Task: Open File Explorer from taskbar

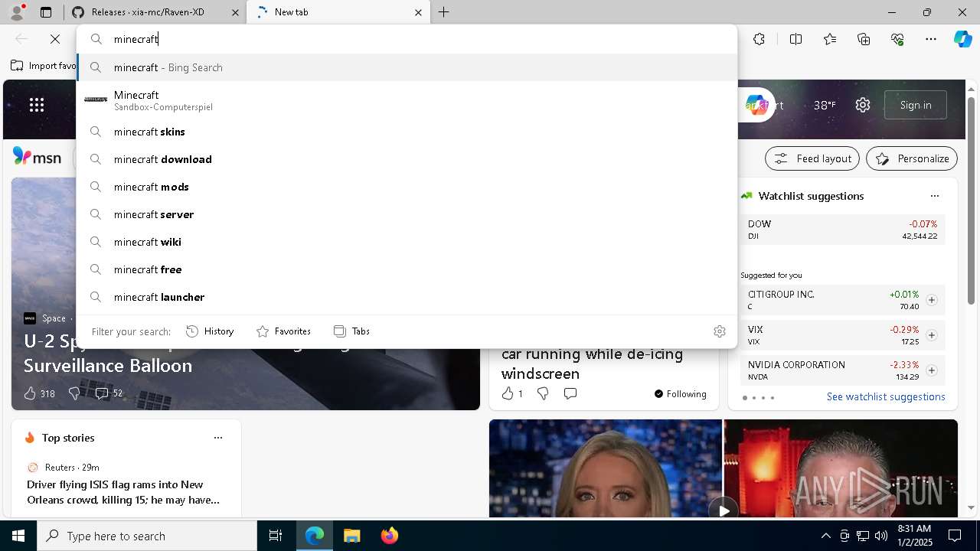Action: pyautogui.click(x=351, y=536)
